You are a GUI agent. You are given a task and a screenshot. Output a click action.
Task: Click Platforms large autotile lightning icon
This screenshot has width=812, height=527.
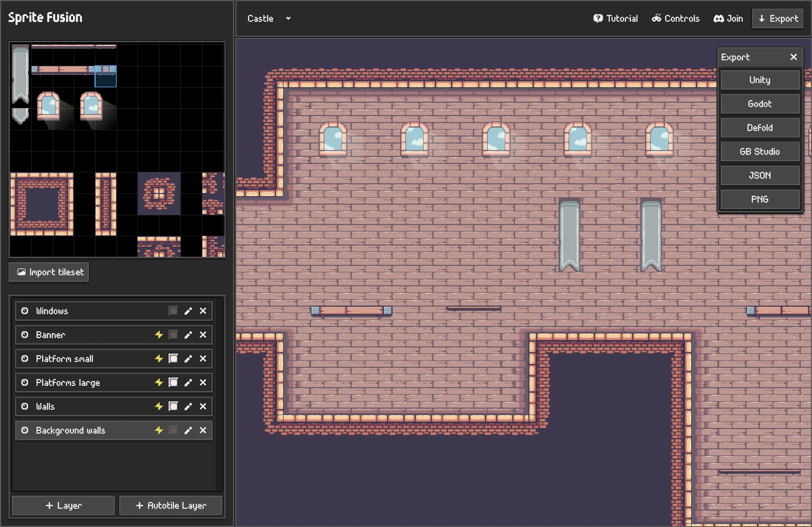[x=159, y=382]
